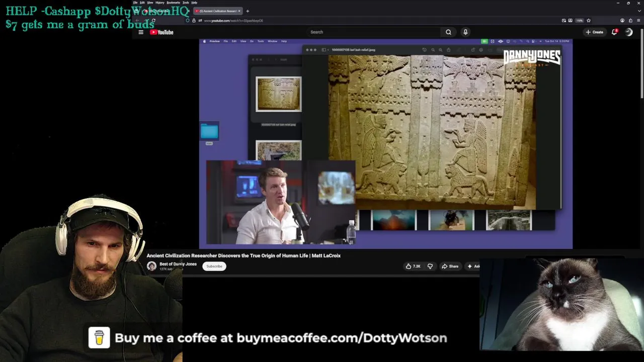Click the Ancient Civilization Researcher video title
The image size is (644, 362).
(x=244, y=255)
